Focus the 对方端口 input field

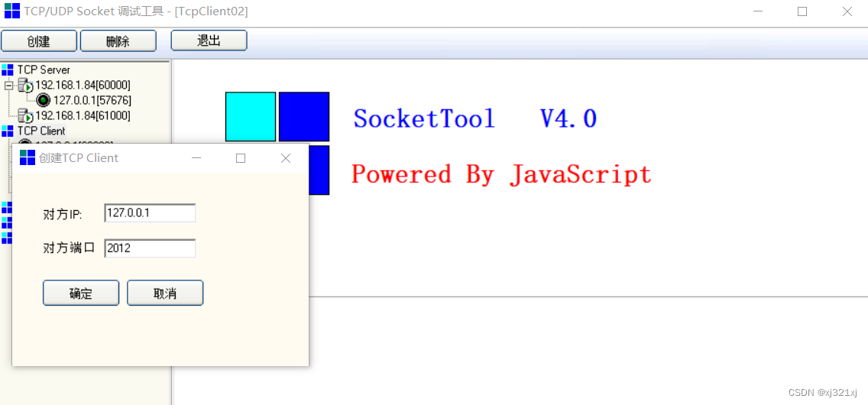coord(150,248)
